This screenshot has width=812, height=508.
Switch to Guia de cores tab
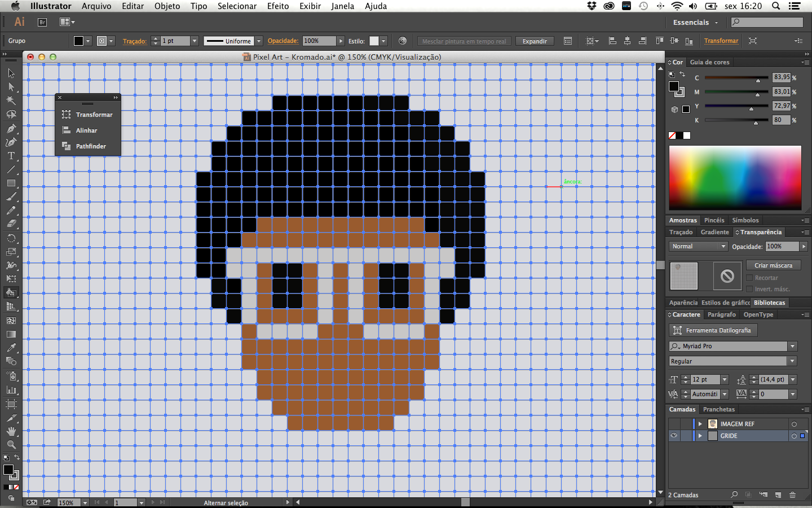tap(709, 62)
